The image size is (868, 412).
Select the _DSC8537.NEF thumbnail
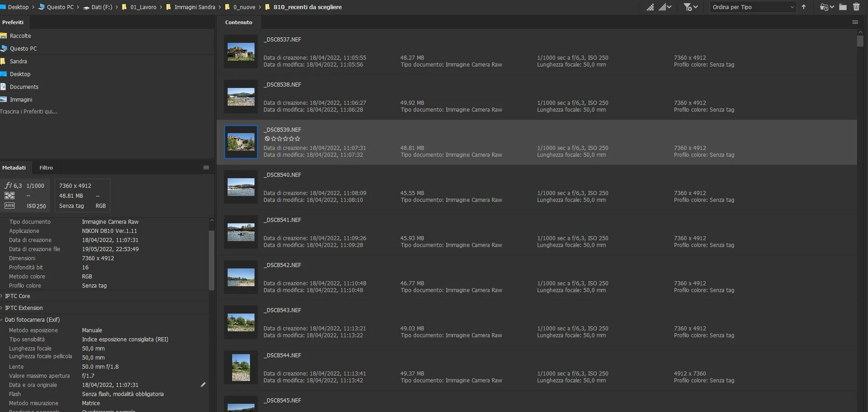tap(241, 52)
